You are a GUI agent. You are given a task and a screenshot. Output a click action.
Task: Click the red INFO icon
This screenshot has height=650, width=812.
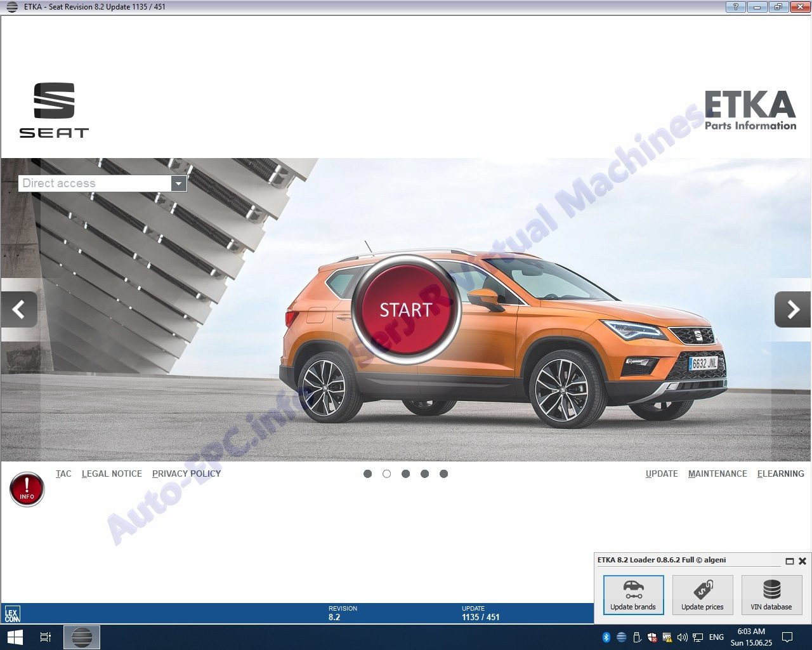(27, 490)
